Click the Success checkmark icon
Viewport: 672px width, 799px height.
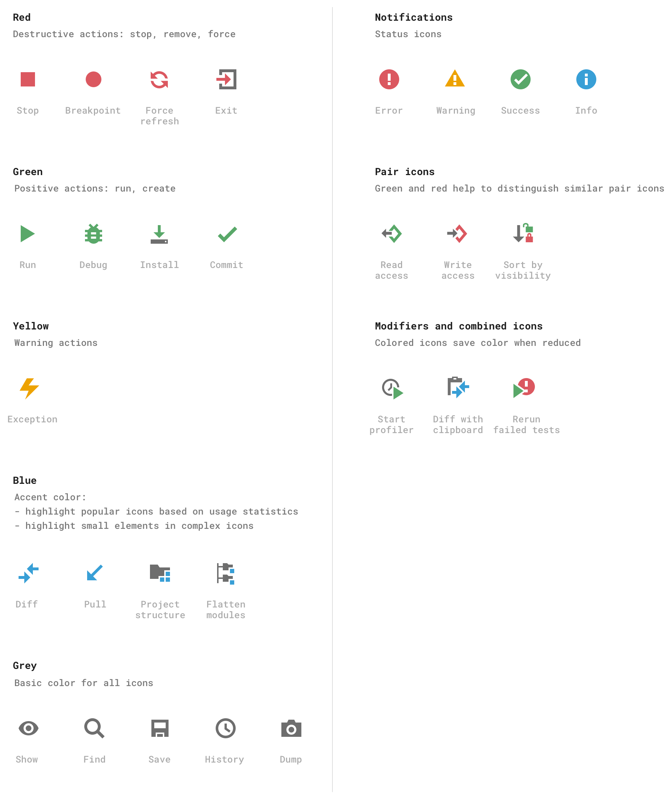[520, 80]
